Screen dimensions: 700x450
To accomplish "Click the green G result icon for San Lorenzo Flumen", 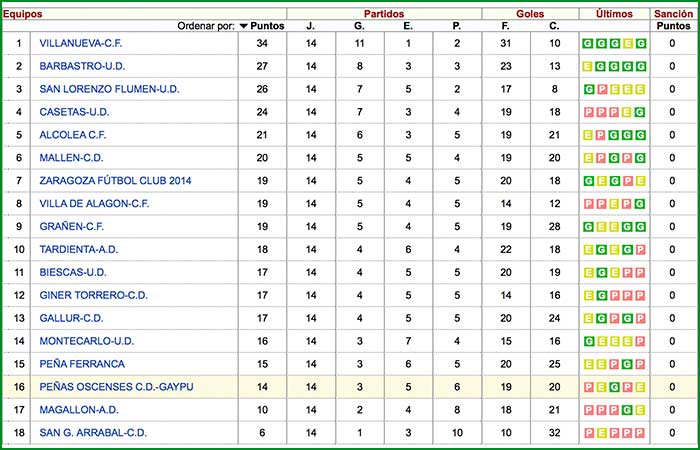I will [x=587, y=90].
